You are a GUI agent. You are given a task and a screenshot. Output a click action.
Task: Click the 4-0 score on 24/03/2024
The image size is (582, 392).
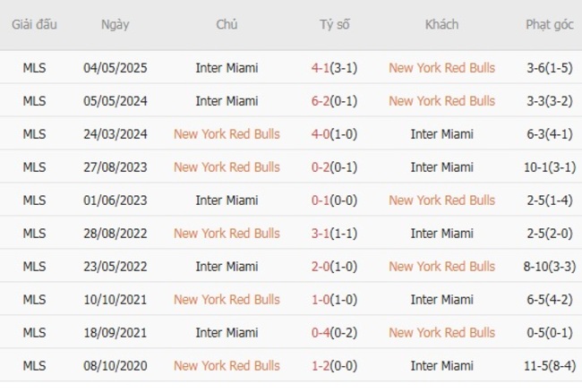[321, 134]
